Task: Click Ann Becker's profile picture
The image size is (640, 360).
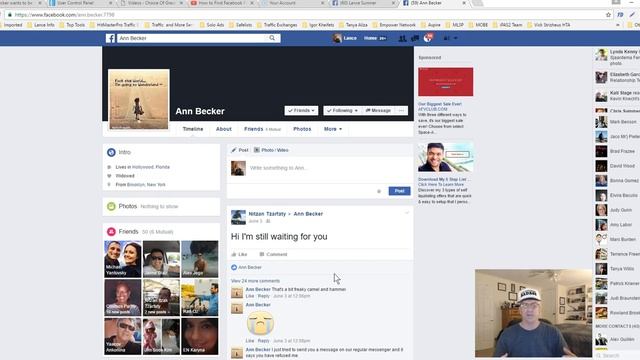Action: pos(139,99)
